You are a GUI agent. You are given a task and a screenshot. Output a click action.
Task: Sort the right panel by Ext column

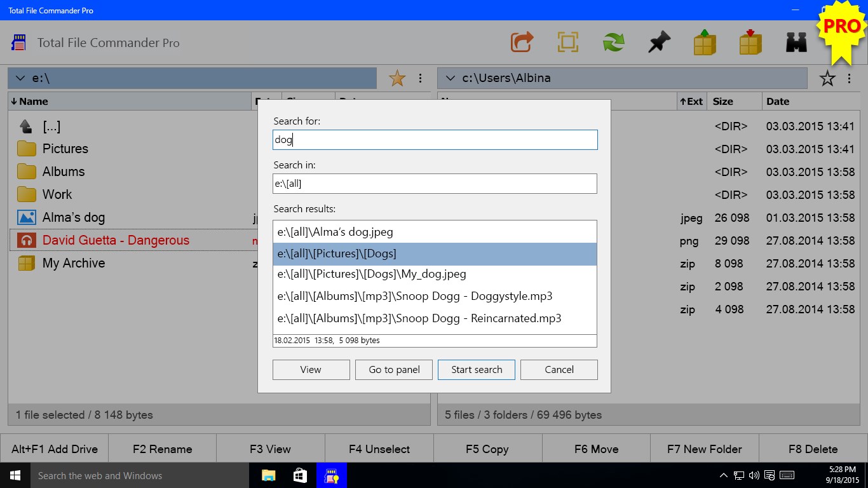coord(691,101)
